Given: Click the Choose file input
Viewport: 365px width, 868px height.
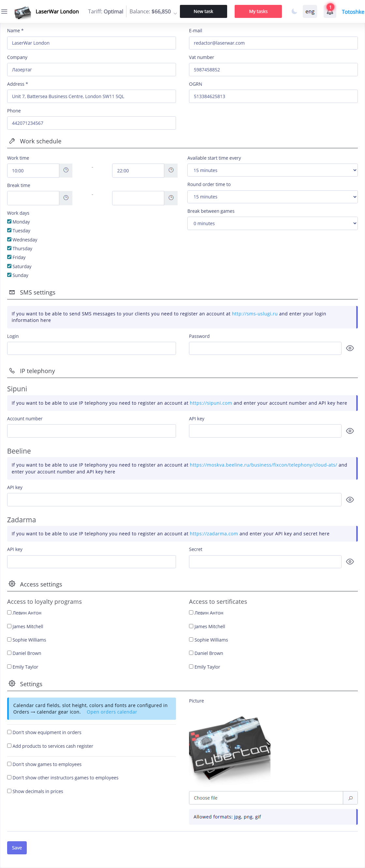Looking at the screenshot, I should (266, 798).
